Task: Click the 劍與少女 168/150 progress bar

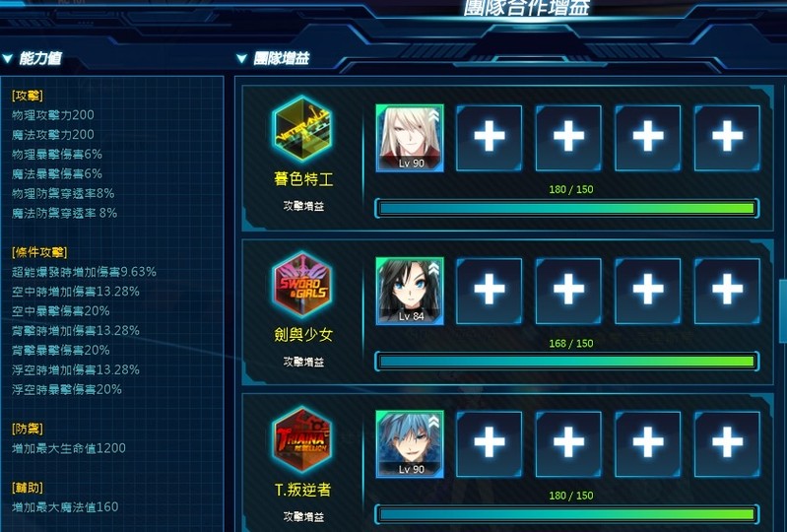Action: [566, 362]
